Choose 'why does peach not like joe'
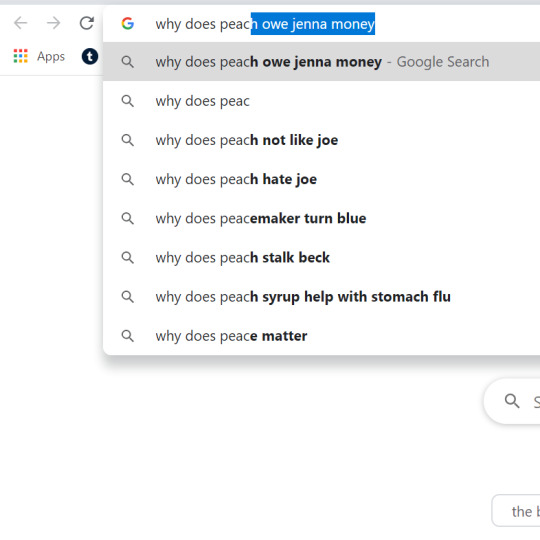This screenshot has height=540, width=540. point(321,140)
